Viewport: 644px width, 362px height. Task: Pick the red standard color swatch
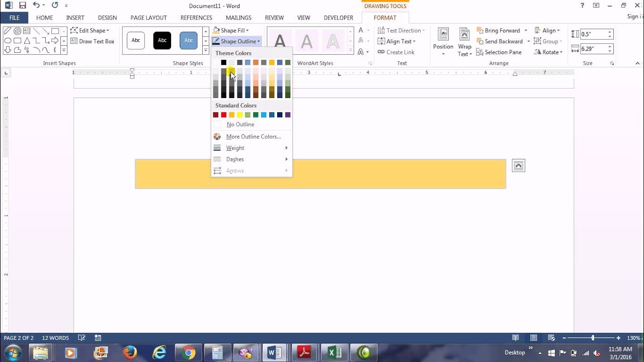[224, 115]
